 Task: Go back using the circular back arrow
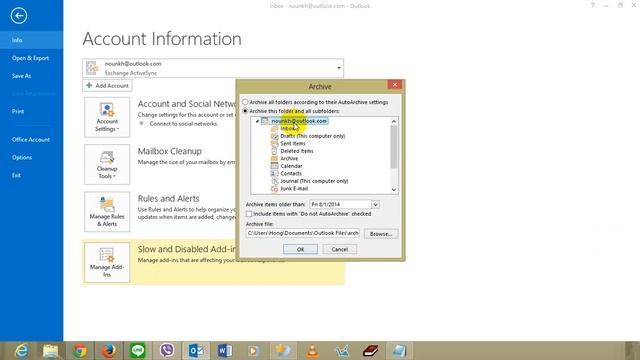pyautogui.click(x=19, y=16)
